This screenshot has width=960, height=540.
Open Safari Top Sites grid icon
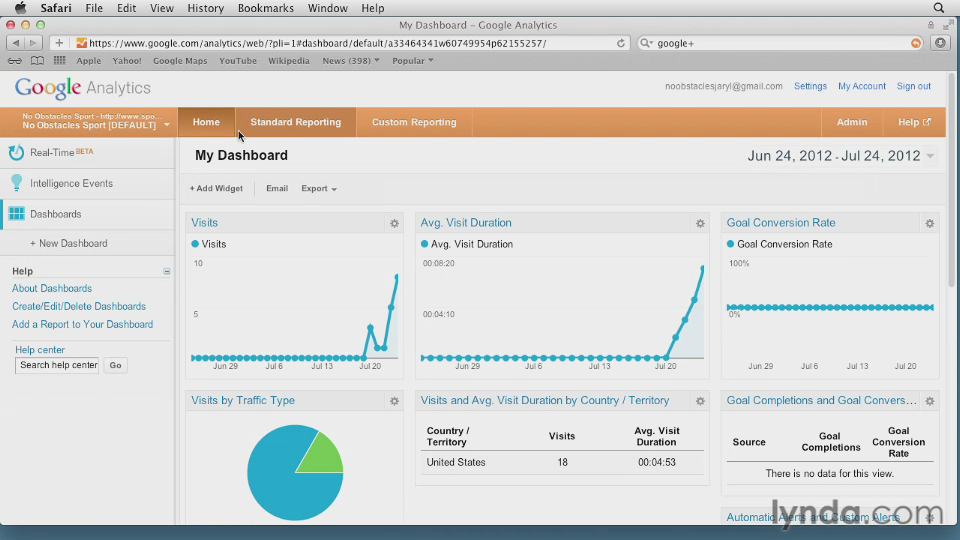pos(60,61)
